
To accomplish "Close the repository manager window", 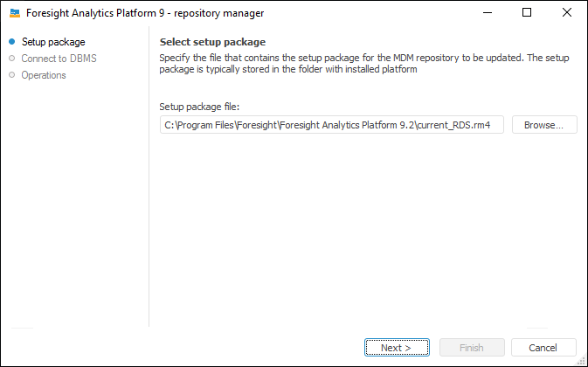I will [x=567, y=13].
